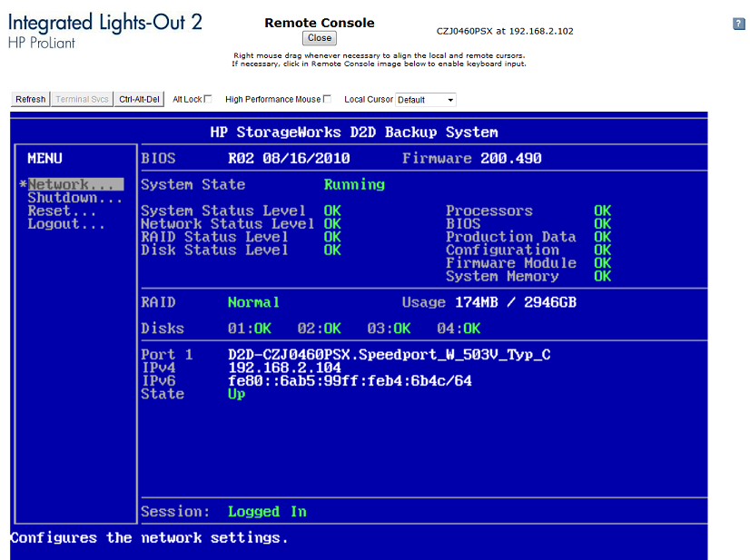The width and height of the screenshot is (750, 560).
Task: Click the BIOS version R02 08/16/2010
Action: [289, 158]
